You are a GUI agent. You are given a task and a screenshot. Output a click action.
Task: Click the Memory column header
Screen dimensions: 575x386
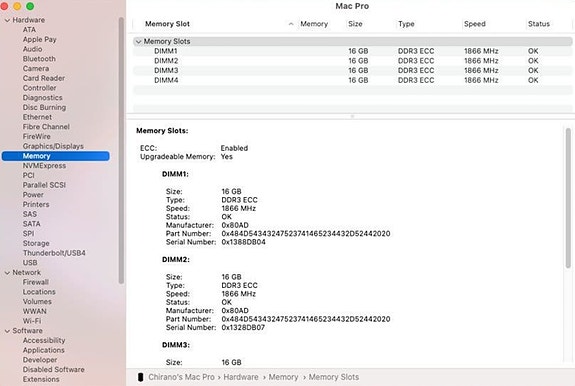point(314,24)
